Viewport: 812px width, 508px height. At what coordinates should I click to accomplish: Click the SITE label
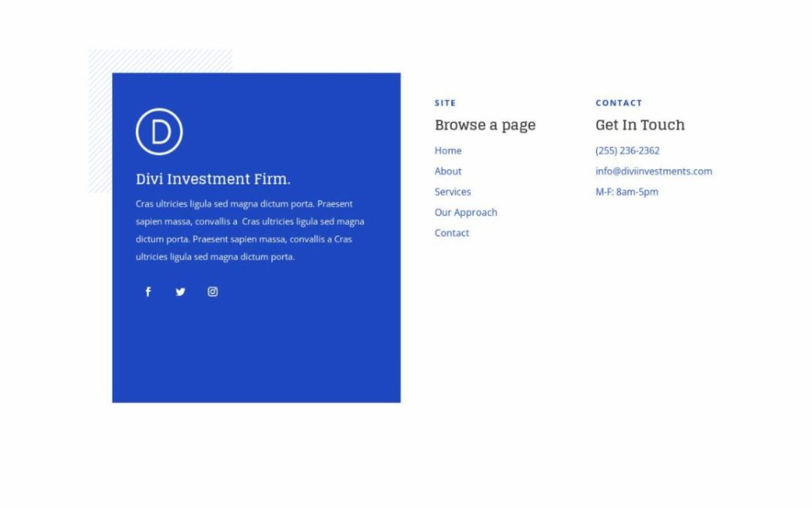445,102
